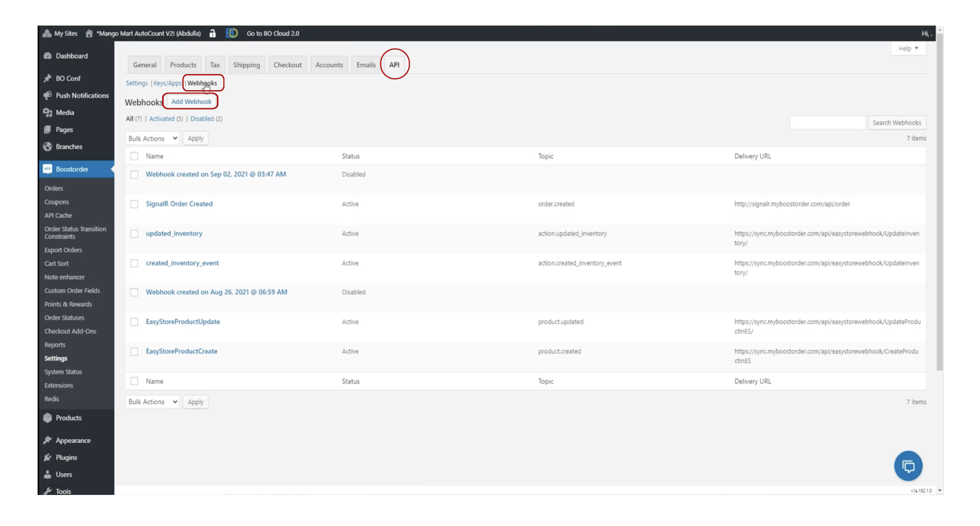The width and height of the screenshot is (980, 526).
Task: Switch to the Shipping settings tab
Action: (x=247, y=65)
